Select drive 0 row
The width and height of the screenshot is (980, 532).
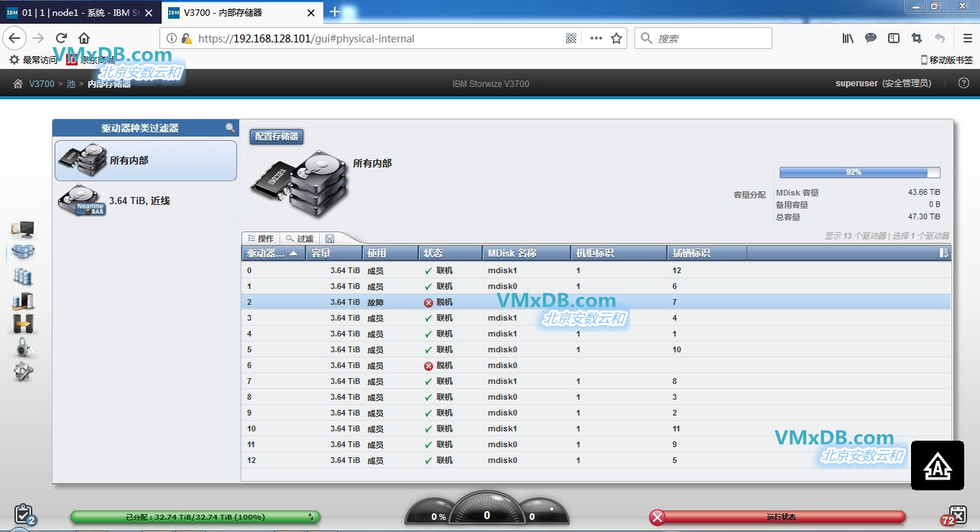(x=596, y=271)
